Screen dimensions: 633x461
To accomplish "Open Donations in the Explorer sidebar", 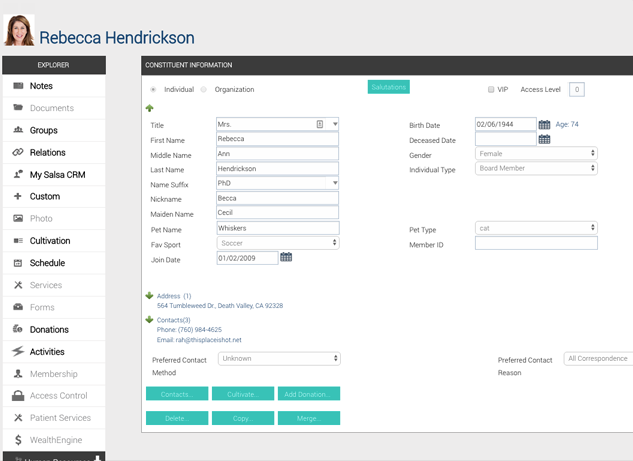I will pos(49,330).
